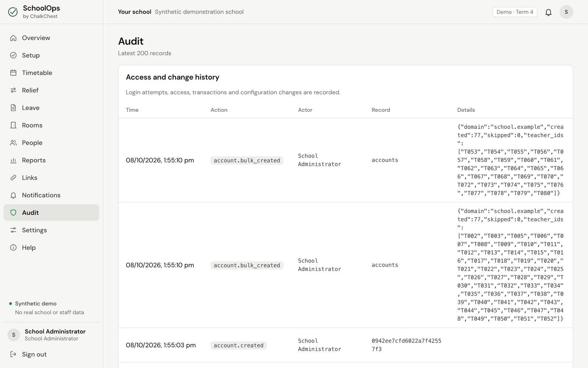
Task: Click the Reports bar-chart icon
Action: coord(13,160)
